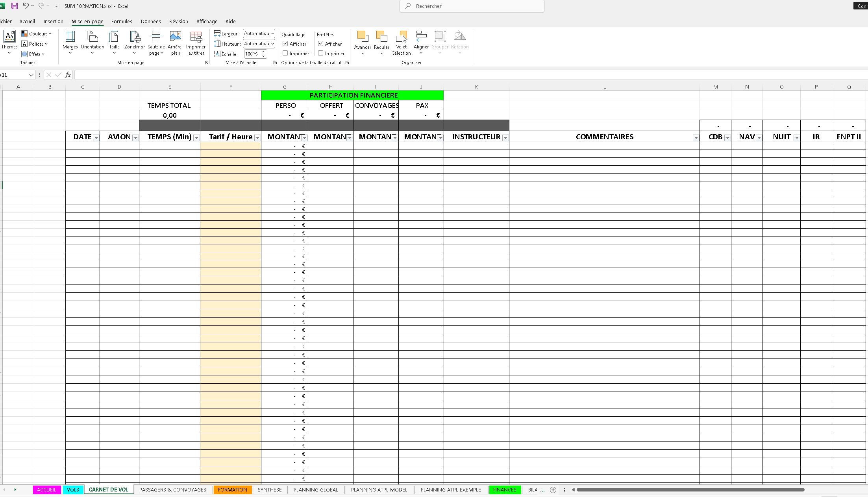Uncheck En-têtes Afficher checkbox
Viewport: 868px width, 497px height.
[321, 44]
